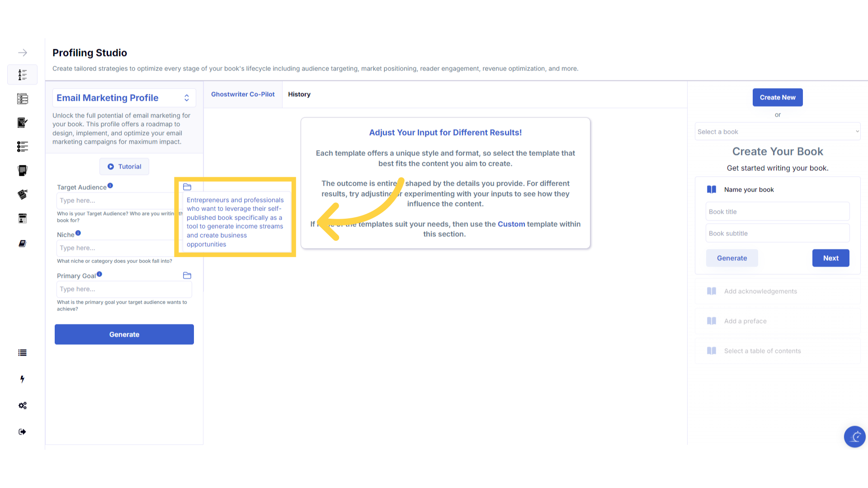The width and height of the screenshot is (868, 488).
Task: Click the Book title input field
Action: [x=778, y=211]
